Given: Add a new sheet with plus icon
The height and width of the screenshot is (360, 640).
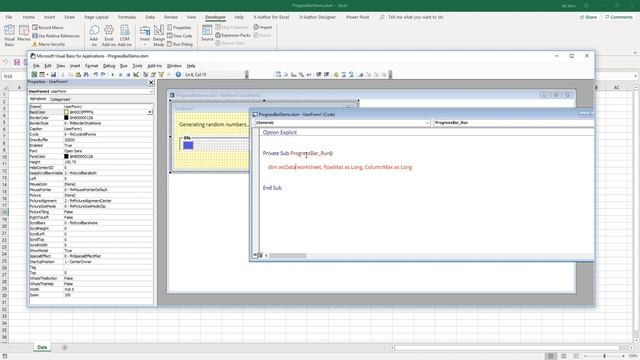Looking at the screenshot, I should [x=65, y=348].
